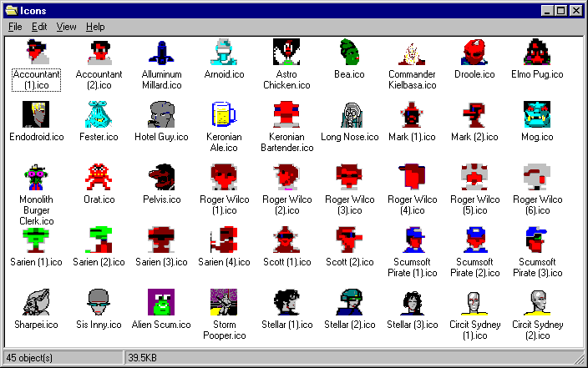Select Astro Chicken.ico icon
The image size is (588, 368).
(x=286, y=52)
